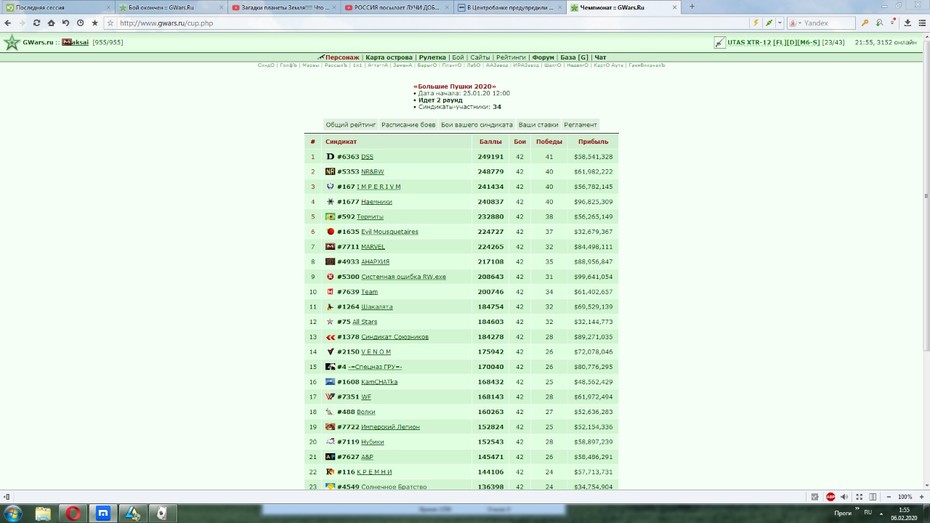Open the UTAS XTR-12 weapon link
The width and height of the screenshot is (930, 523).
click(773, 42)
